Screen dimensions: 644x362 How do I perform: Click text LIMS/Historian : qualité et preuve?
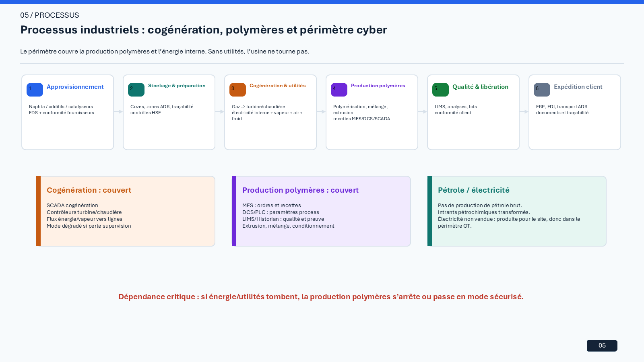283,219
